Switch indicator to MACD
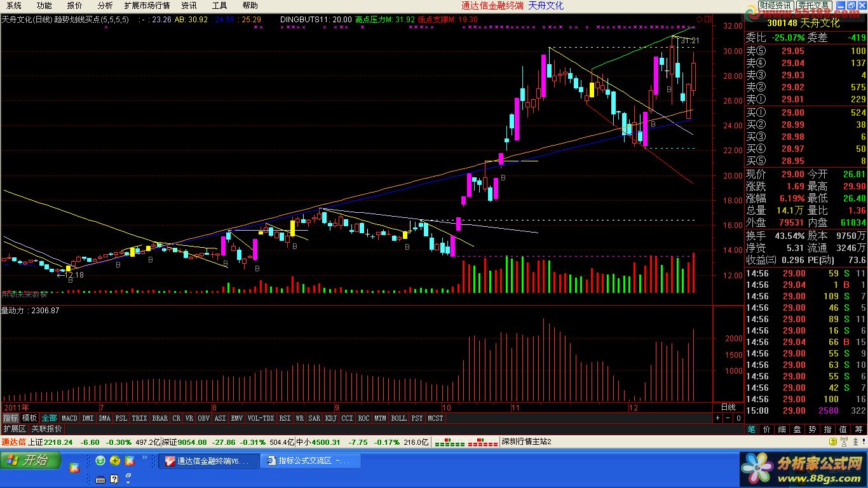Image resolution: width=868 pixels, height=488 pixels. 69,418
